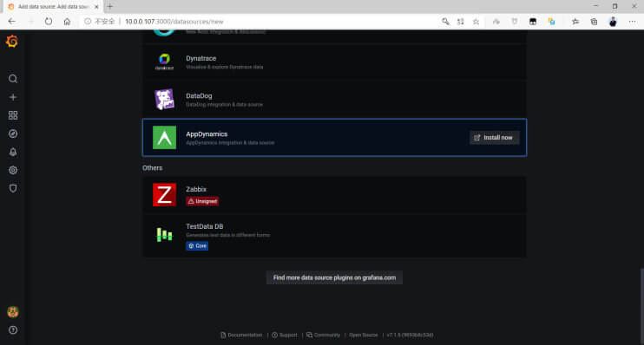Open the Configuration gear icon

tap(13, 170)
